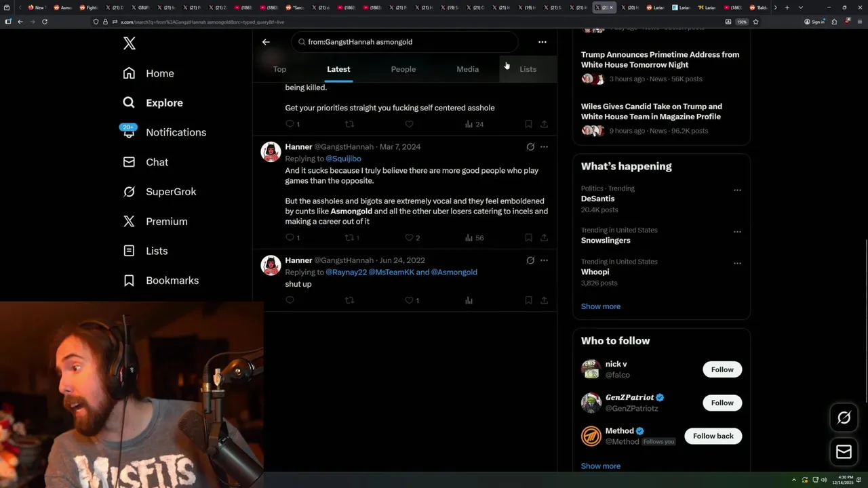The width and height of the screenshot is (868, 488).
Task: Like the Mar 7, 2024 post
Action: coord(412,238)
